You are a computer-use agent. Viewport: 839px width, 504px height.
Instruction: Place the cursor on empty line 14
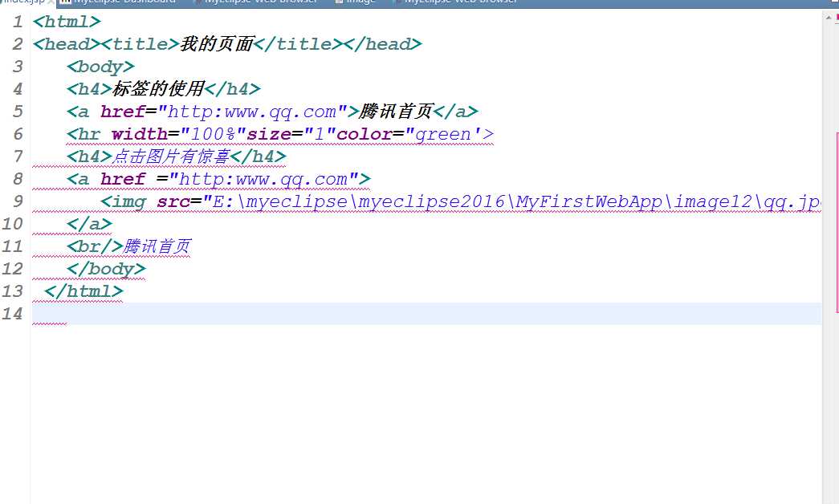(426, 314)
